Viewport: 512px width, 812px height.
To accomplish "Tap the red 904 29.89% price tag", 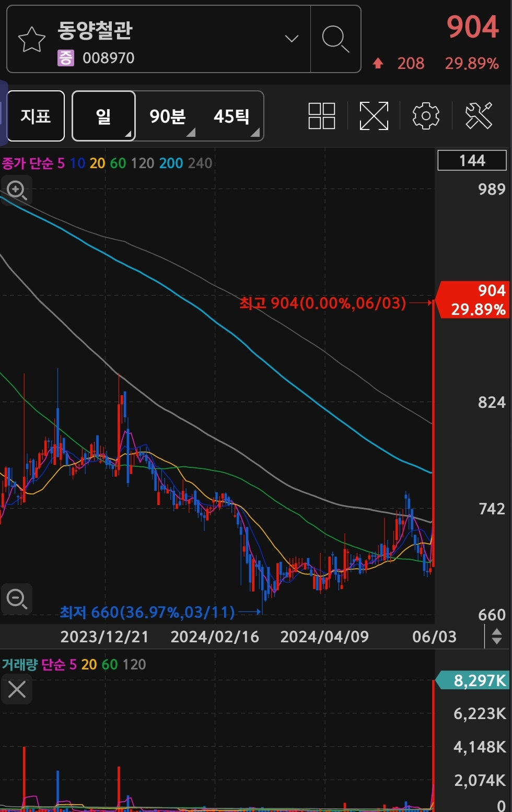I will (473, 300).
